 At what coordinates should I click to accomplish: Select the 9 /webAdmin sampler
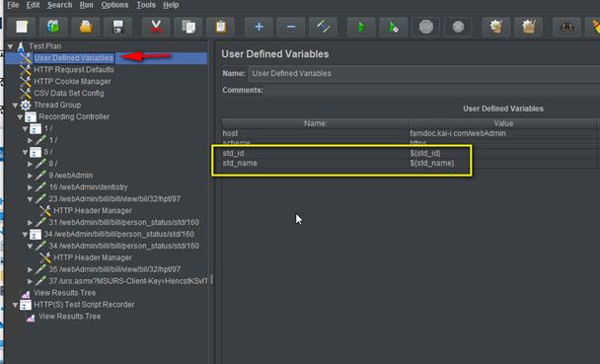70,176
